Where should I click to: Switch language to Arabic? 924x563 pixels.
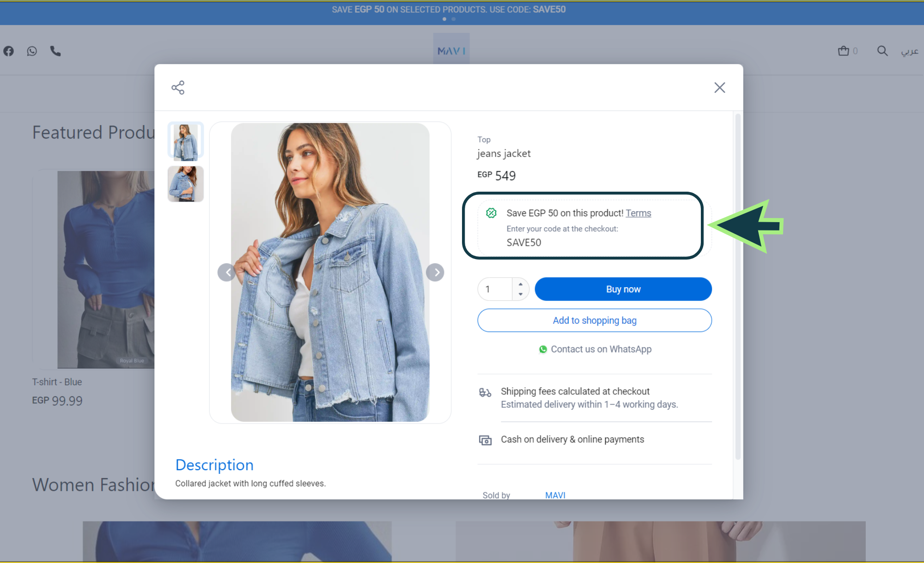[909, 51]
